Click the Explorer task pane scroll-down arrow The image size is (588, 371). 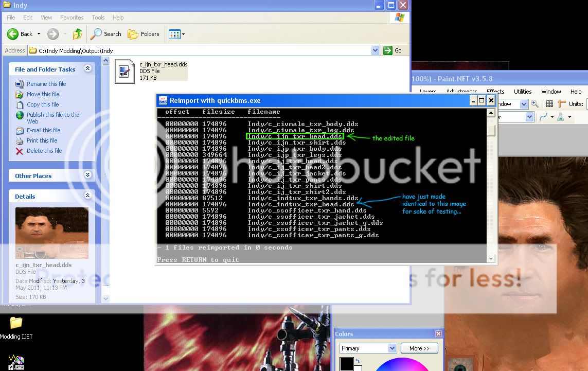106,298
